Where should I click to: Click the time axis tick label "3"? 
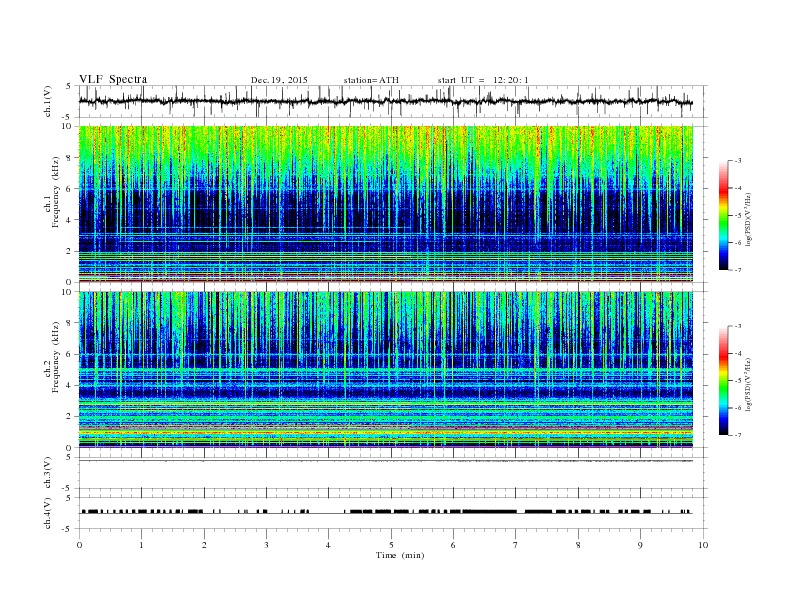[x=266, y=545]
